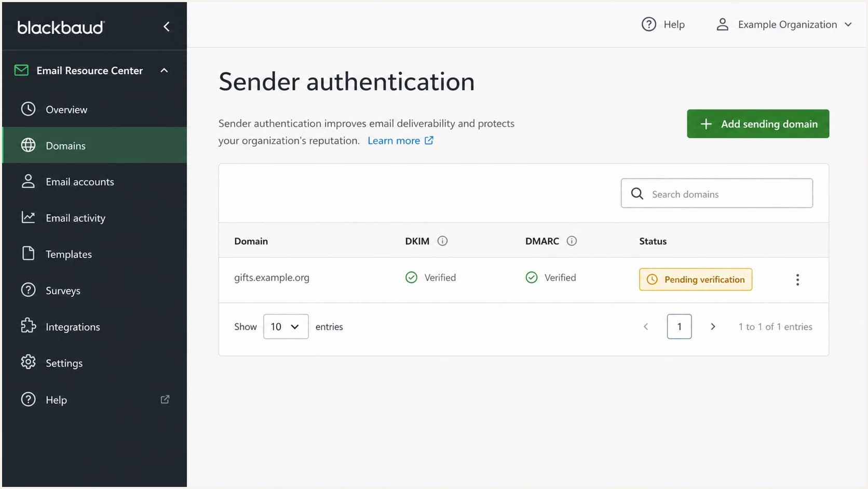The width and height of the screenshot is (868, 489).
Task: Click the search magnifier icon
Action: point(637,193)
